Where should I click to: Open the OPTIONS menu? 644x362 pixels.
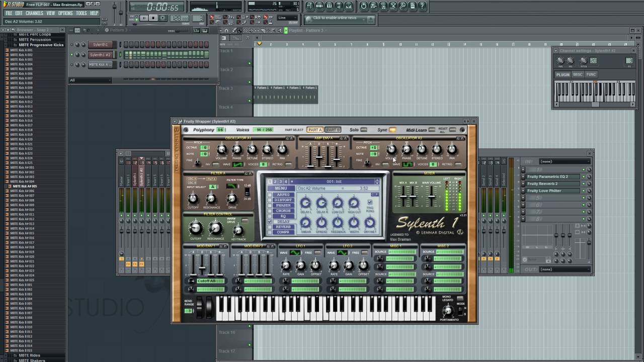65,13
